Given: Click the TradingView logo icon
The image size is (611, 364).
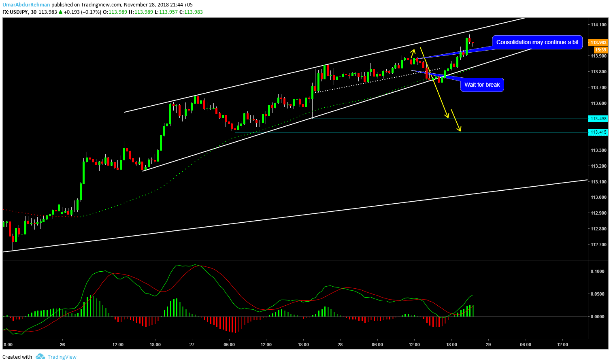Looking at the screenshot, I should (x=40, y=357).
